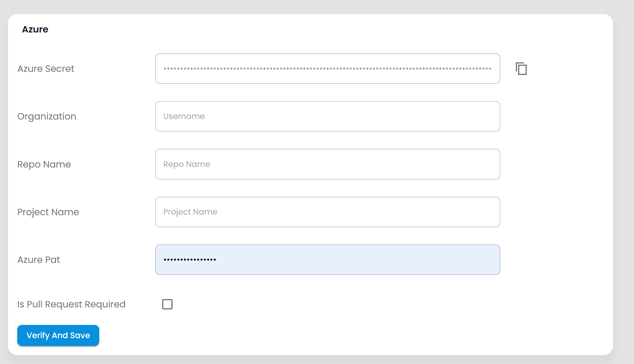Click the Project Name label
This screenshot has height=364, width=634.
coord(48,212)
